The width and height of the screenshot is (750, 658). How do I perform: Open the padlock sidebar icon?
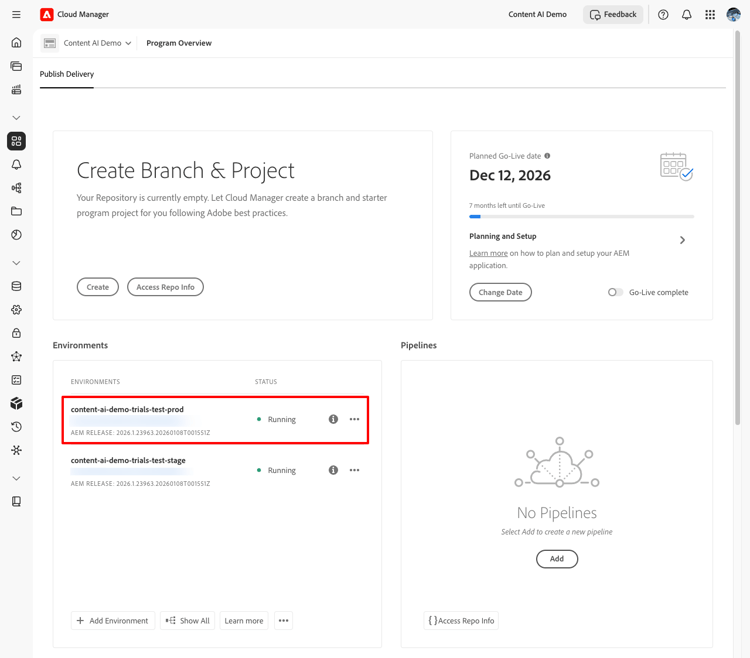point(16,333)
